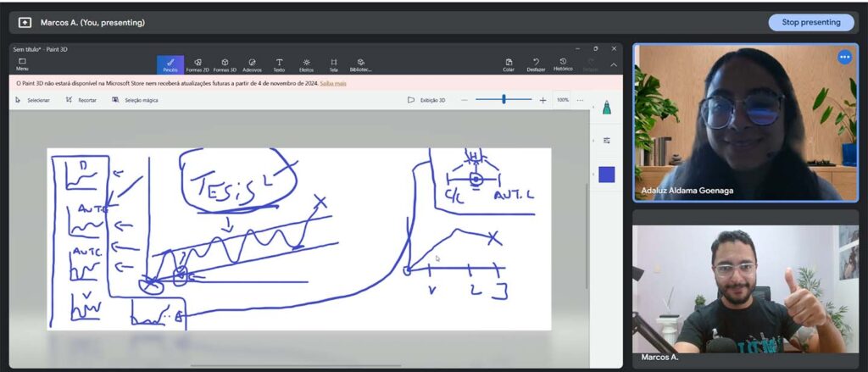Select the Pincéis brush tool

pyautogui.click(x=170, y=64)
